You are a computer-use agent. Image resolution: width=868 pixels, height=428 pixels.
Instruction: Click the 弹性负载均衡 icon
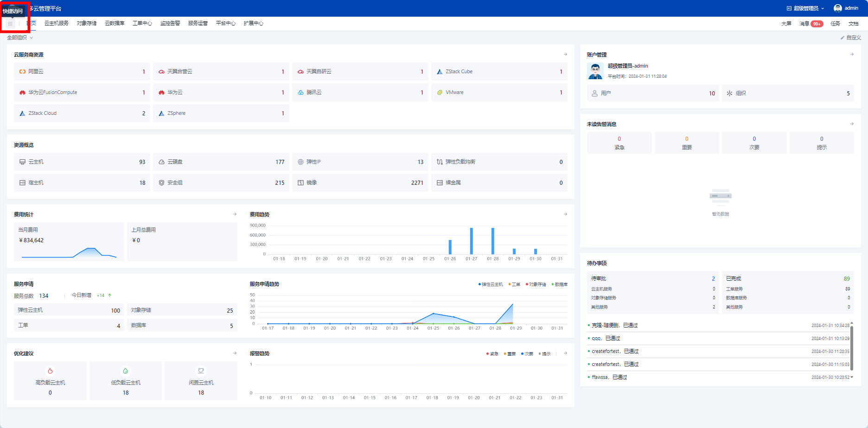440,162
